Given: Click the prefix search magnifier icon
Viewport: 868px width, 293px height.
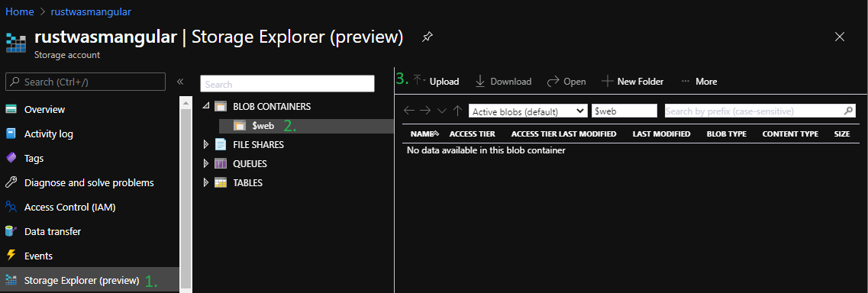Looking at the screenshot, I should coord(849,111).
